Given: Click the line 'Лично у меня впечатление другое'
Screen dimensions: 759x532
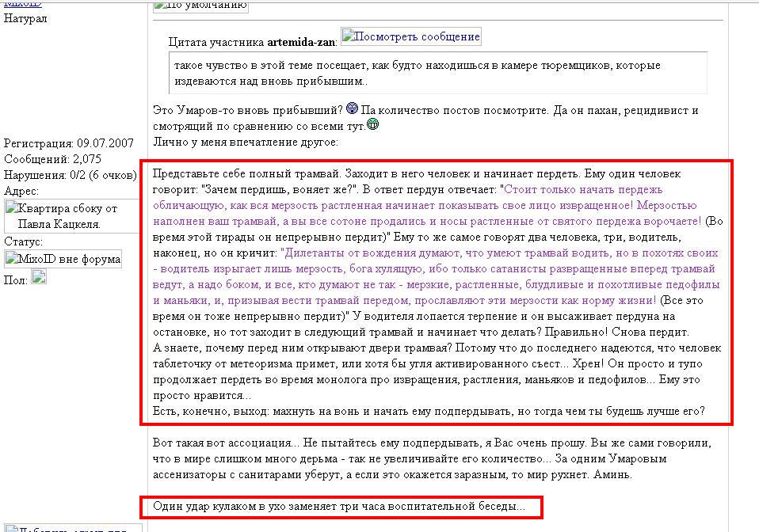Looking at the screenshot, I should coord(246,142).
